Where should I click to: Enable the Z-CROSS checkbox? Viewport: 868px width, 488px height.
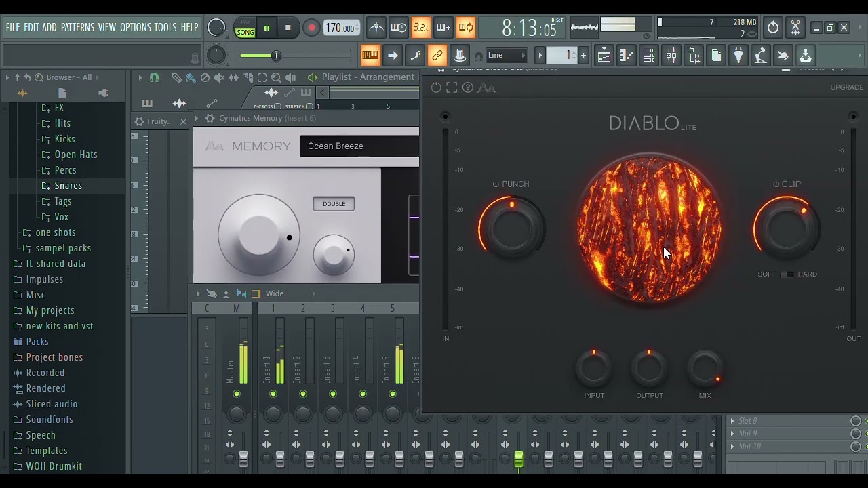pyautogui.click(x=278, y=106)
